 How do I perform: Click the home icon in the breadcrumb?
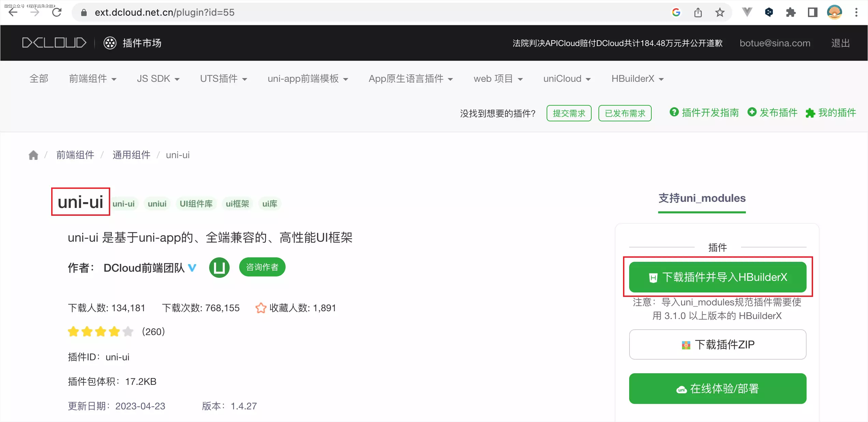click(x=33, y=155)
